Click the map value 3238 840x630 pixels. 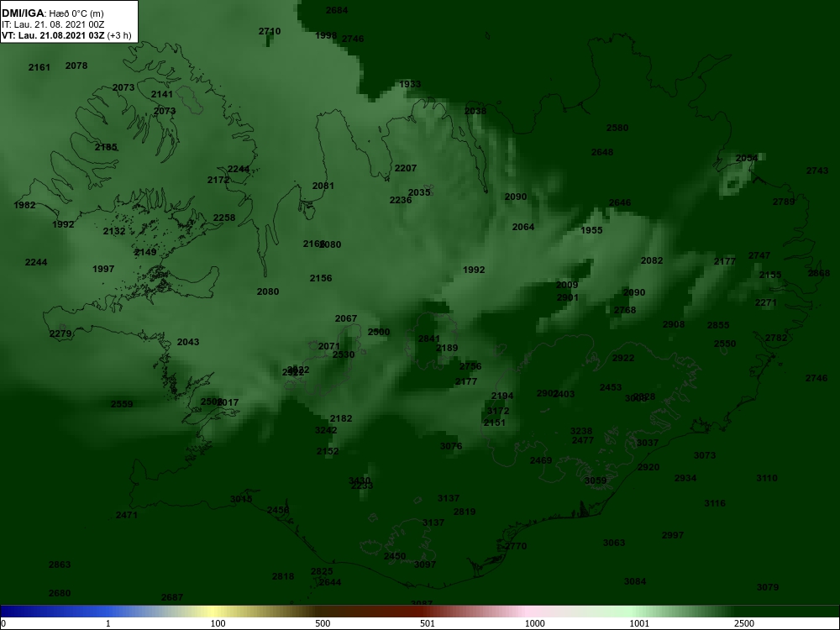tap(581, 431)
